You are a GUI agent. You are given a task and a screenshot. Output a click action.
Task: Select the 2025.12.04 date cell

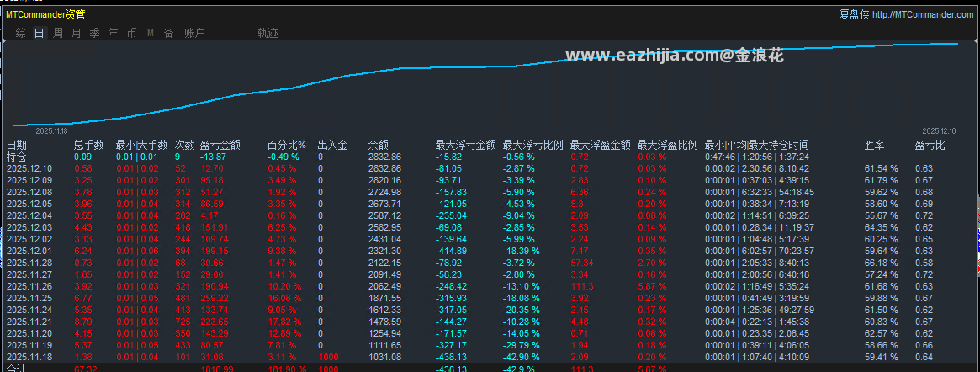pos(29,215)
